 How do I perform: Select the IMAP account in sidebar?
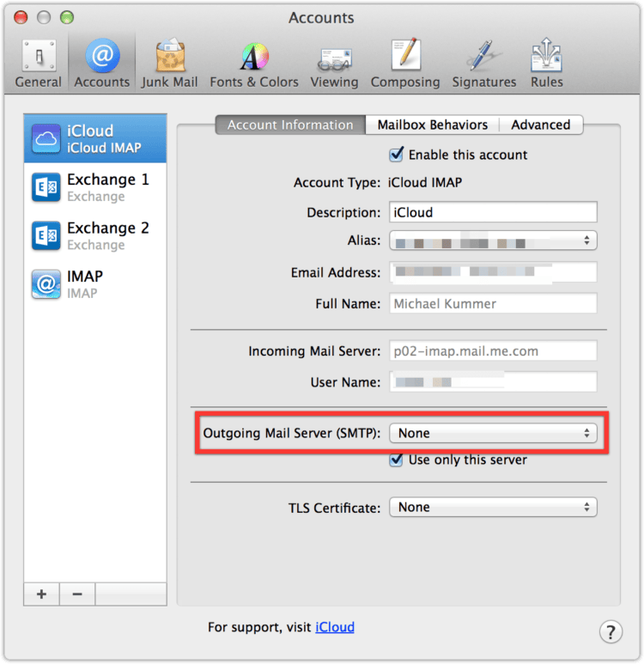tap(95, 284)
